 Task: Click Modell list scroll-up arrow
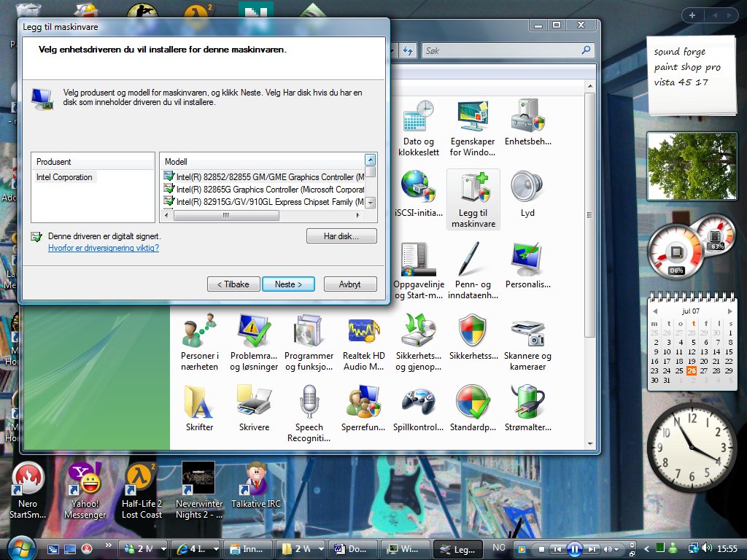(370, 159)
